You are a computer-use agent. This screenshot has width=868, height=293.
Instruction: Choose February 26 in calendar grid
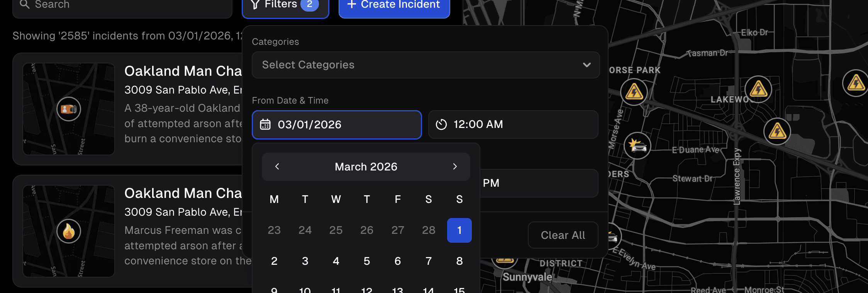pos(367,230)
